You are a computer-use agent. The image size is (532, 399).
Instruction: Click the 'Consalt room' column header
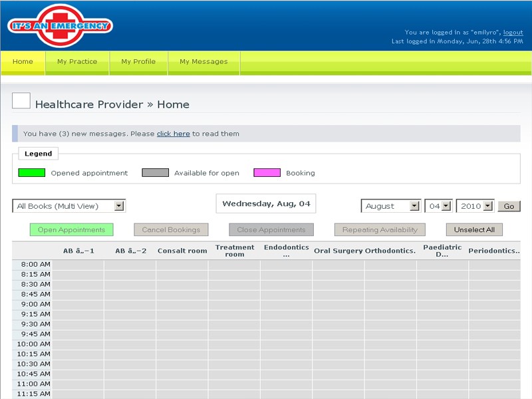point(182,251)
